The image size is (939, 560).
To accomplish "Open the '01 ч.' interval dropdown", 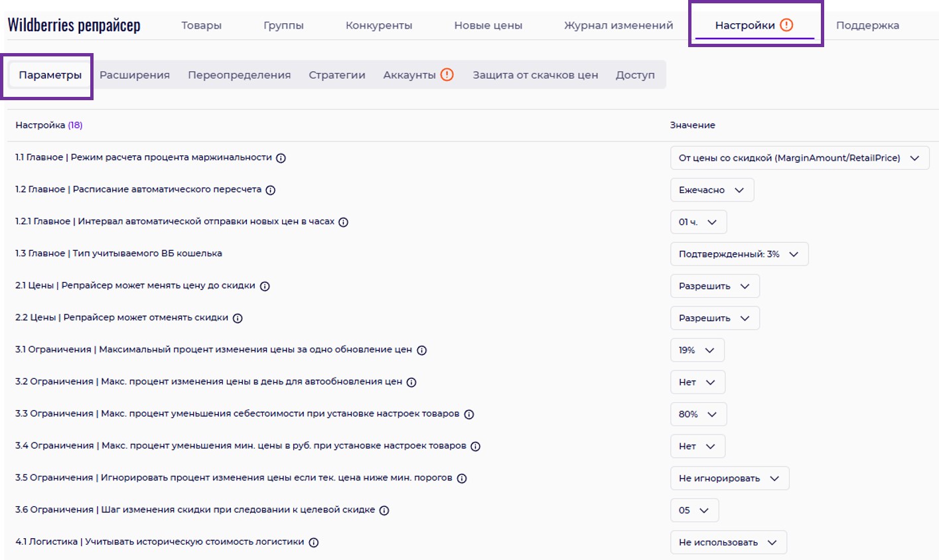I will [x=698, y=222].
